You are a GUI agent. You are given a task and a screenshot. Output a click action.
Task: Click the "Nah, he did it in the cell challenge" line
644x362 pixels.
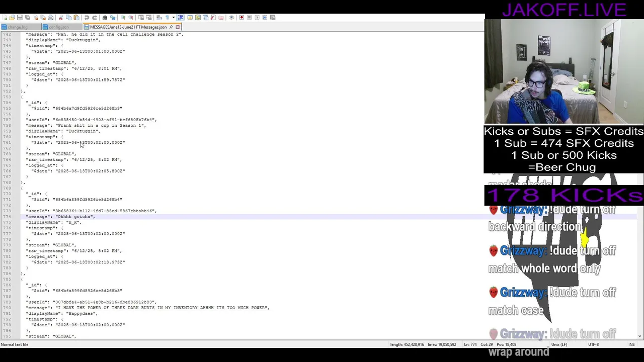(105, 34)
